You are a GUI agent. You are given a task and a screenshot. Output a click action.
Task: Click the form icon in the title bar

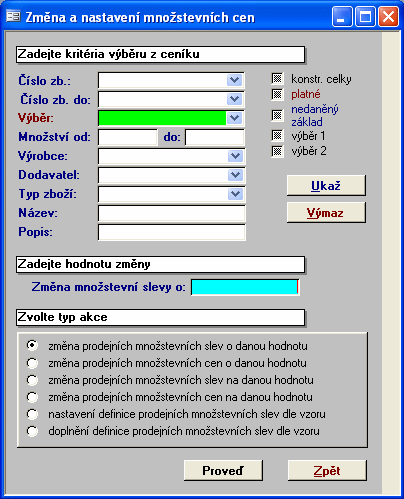coord(13,16)
